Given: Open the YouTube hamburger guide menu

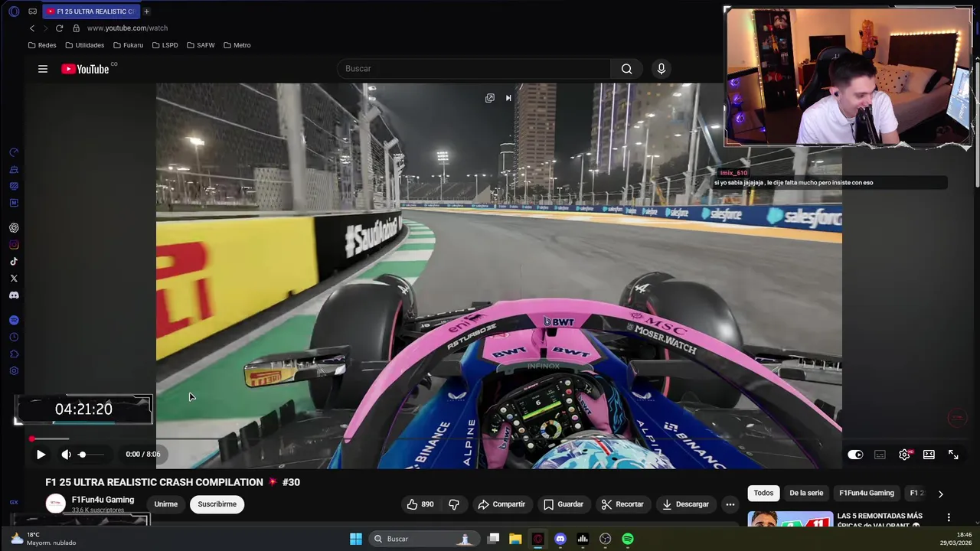Looking at the screenshot, I should tap(43, 69).
